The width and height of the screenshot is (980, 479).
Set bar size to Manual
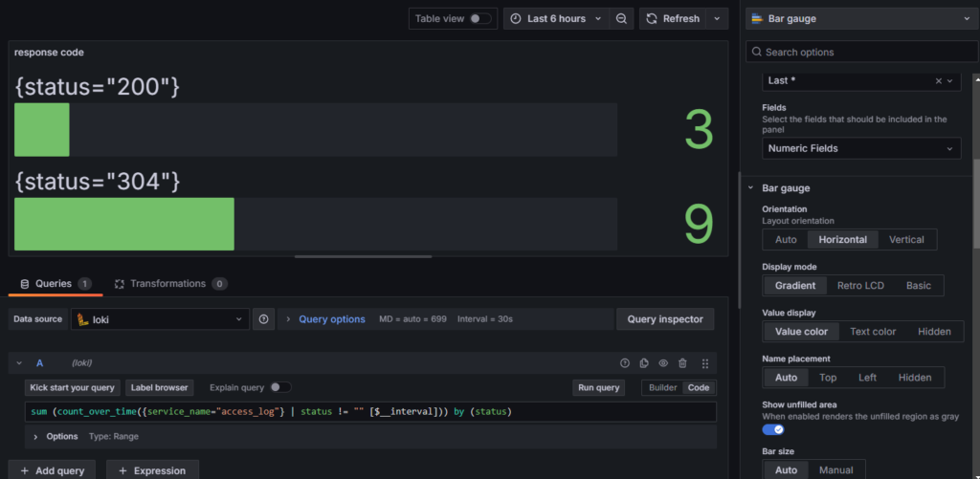coord(836,469)
